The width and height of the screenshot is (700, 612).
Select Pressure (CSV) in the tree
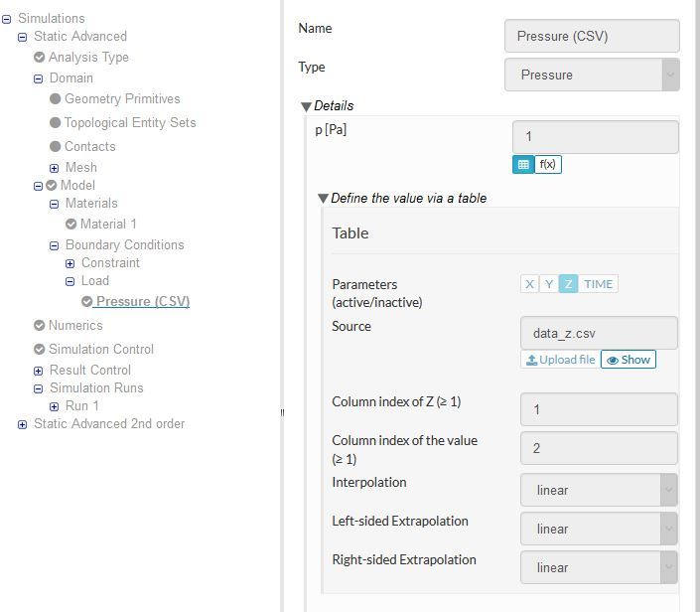pos(143,301)
